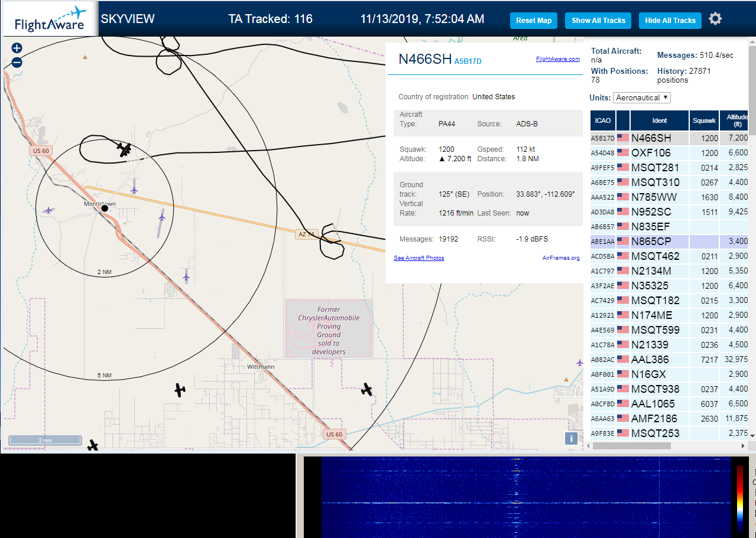
Task: Select the MSQT462 aircraft row
Action: coord(669,256)
